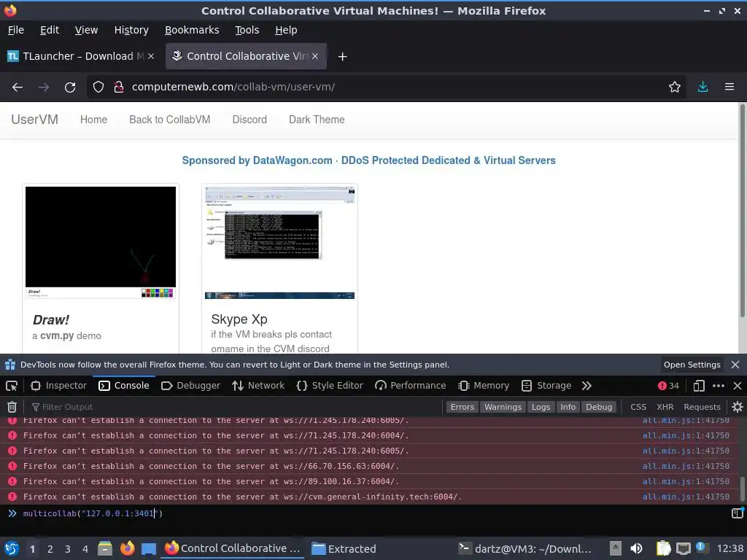Open the DataWagon sponsor link
The height and width of the screenshot is (560, 747).
(368, 160)
